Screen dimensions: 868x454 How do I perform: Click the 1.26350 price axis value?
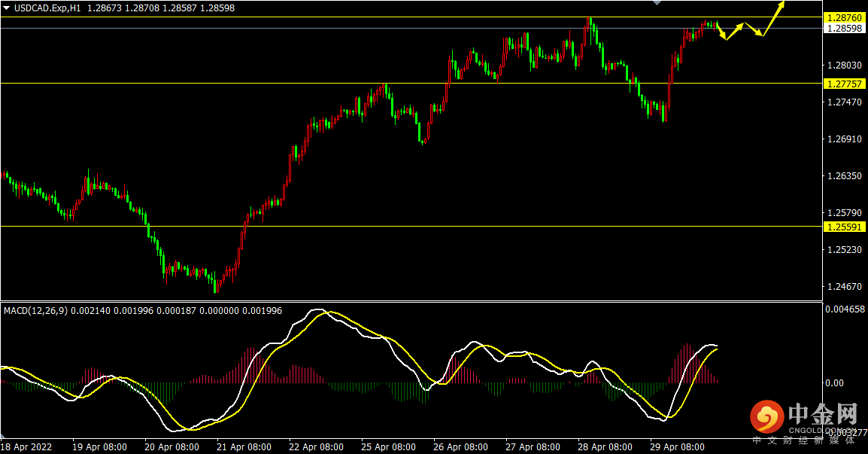coord(844,175)
